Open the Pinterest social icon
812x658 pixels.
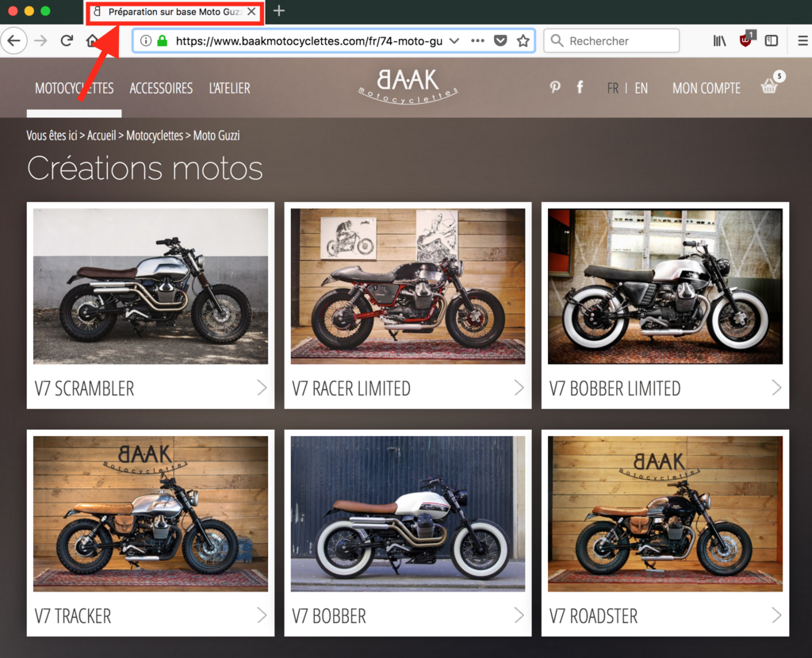pyautogui.click(x=554, y=87)
